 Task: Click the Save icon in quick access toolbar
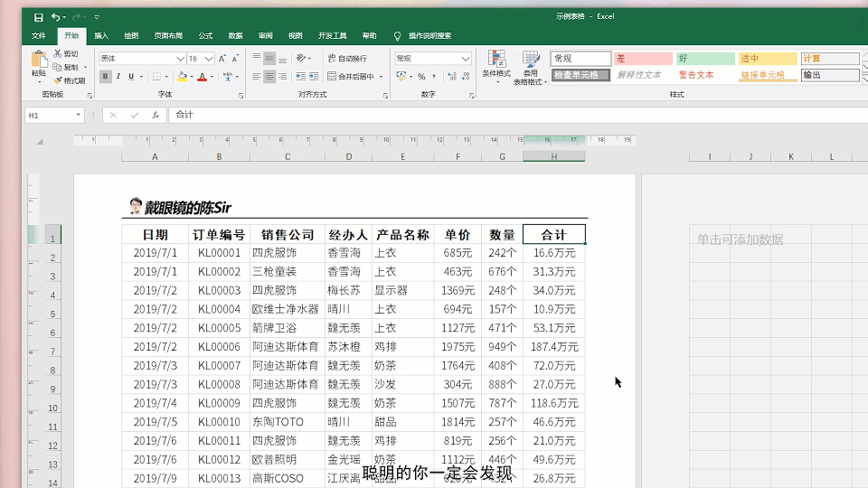(38, 17)
